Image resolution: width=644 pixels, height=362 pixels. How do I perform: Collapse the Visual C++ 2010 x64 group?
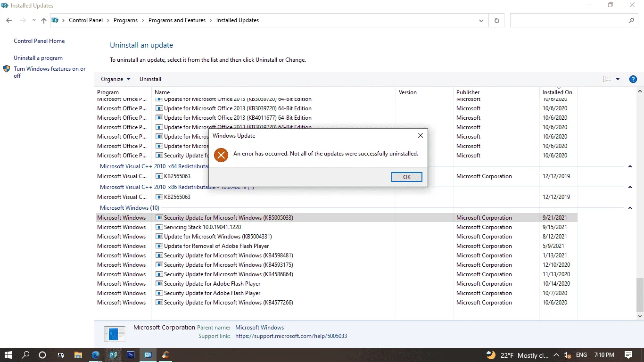coord(630,166)
